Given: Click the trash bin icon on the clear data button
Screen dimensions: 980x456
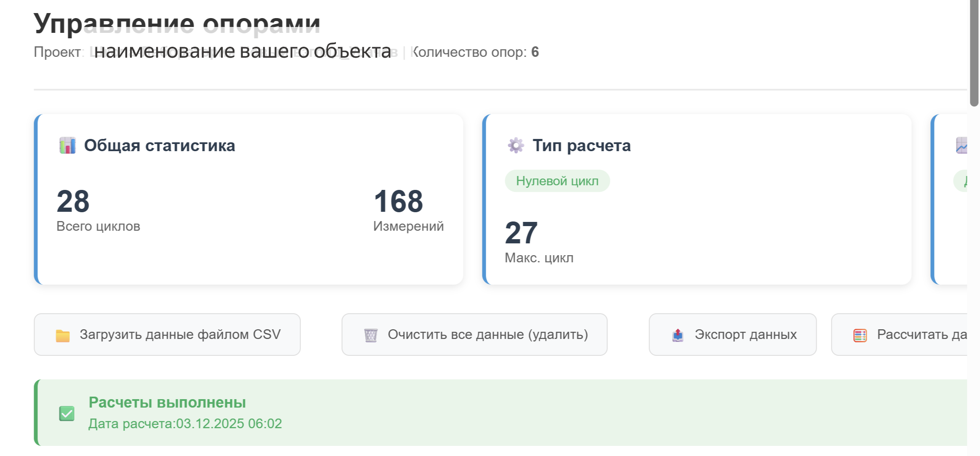Looking at the screenshot, I should click(370, 336).
